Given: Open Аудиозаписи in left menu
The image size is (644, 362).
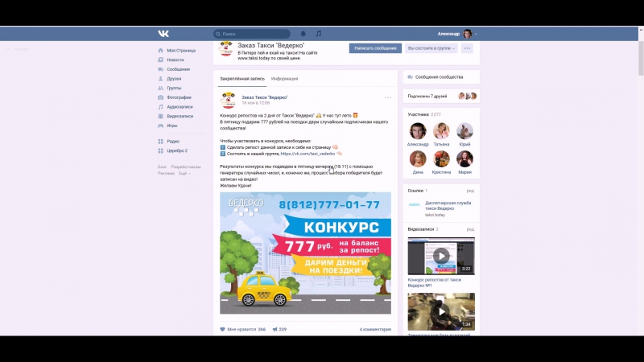Looking at the screenshot, I should [180, 107].
